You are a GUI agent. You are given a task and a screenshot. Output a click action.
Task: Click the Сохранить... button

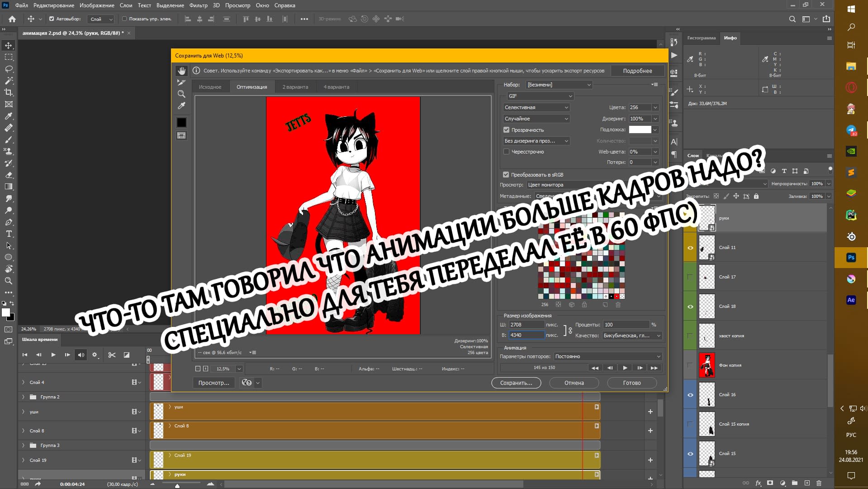click(x=516, y=383)
